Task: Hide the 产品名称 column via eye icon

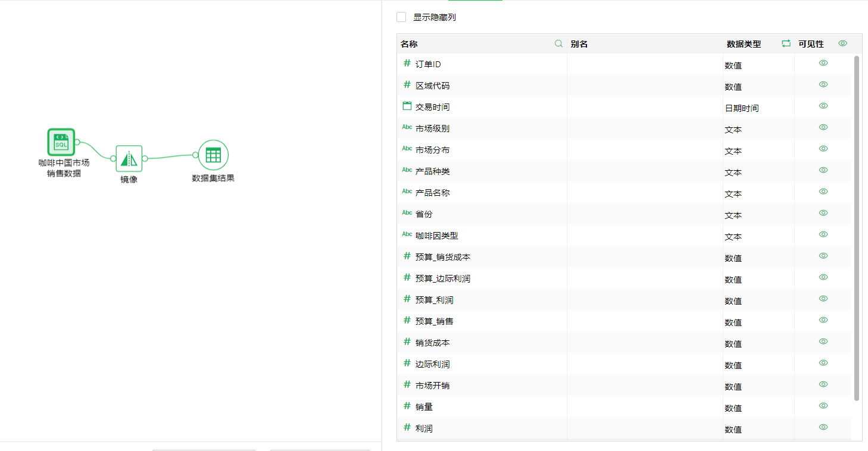Action: pos(823,192)
